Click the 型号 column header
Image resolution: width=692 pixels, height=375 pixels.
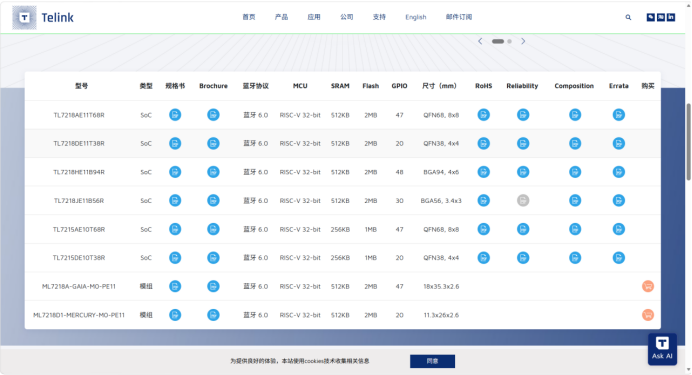point(82,86)
